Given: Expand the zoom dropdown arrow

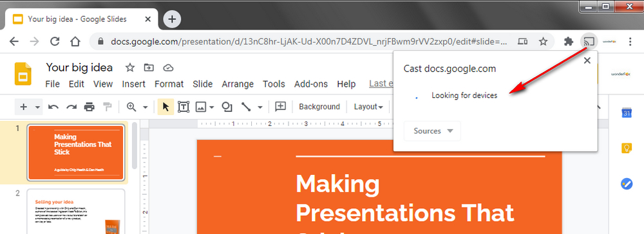Looking at the screenshot, I should [145, 107].
